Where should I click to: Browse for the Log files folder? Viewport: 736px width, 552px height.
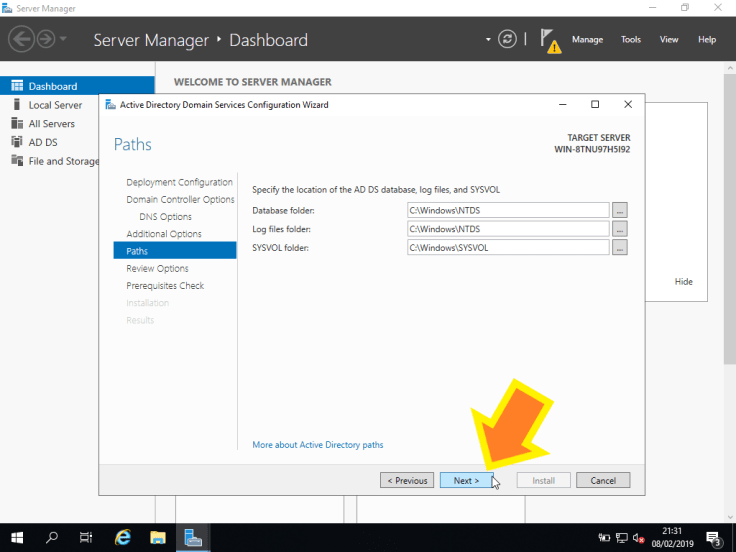[x=620, y=229]
